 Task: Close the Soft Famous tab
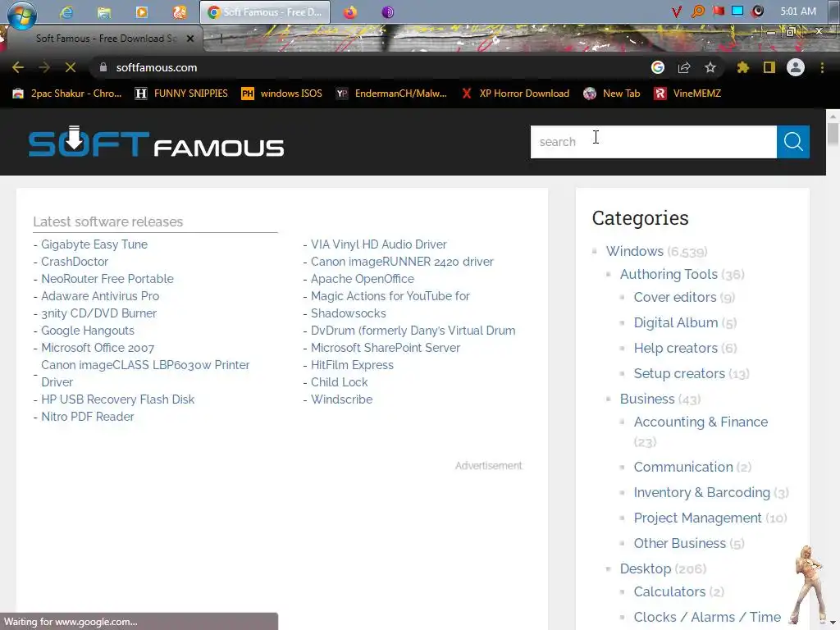click(x=190, y=39)
